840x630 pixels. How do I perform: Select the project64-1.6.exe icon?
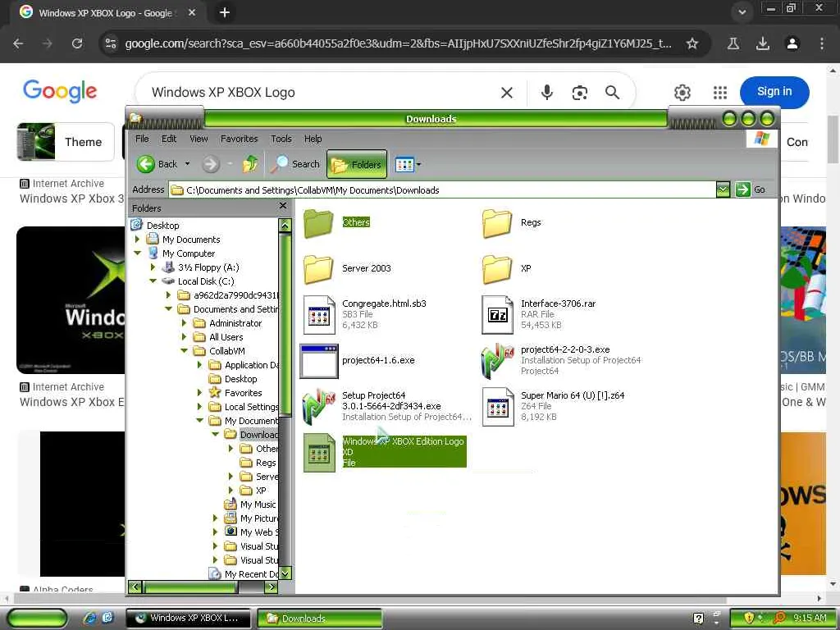[x=319, y=361]
